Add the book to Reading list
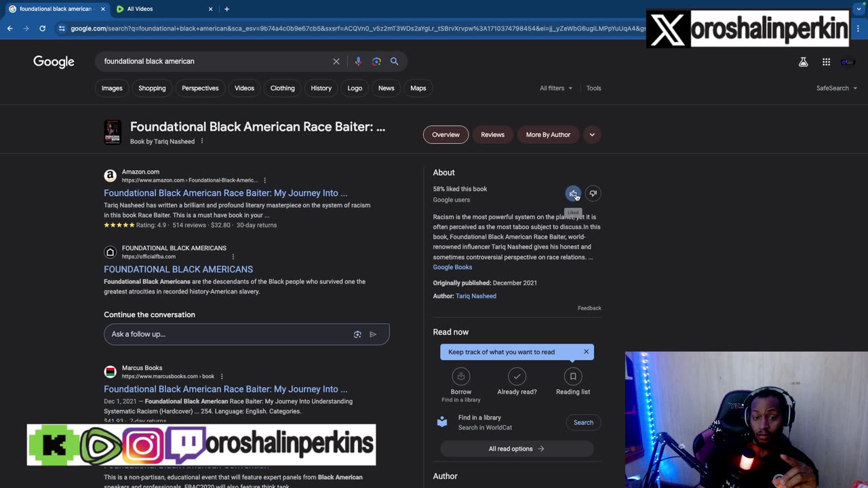Viewport: 868px width, 488px height. pos(573,382)
